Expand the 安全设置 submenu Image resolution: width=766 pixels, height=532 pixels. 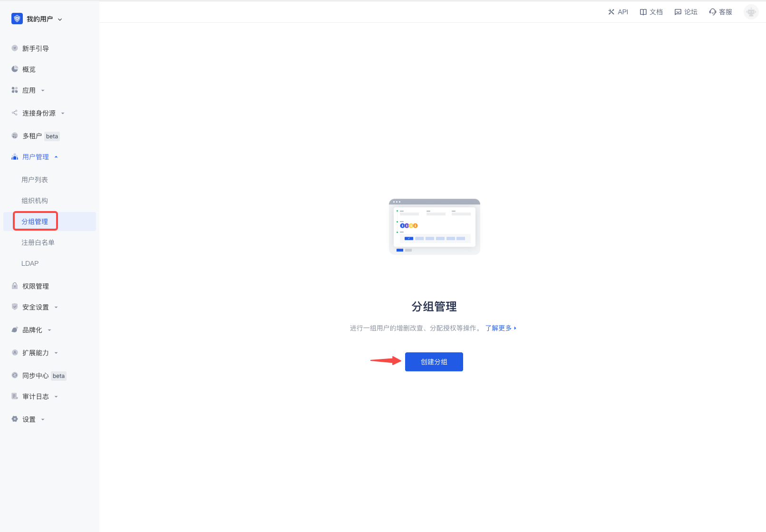click(x=56, y=307)
